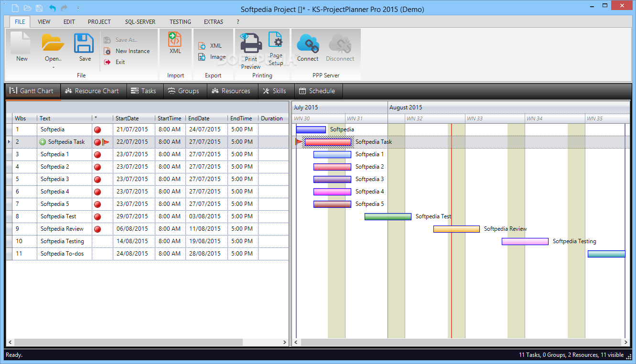Select the Softpedia Testing Gantt bar
The height and width of the screenshot is (364, 636).
click(x=525, y=241)
